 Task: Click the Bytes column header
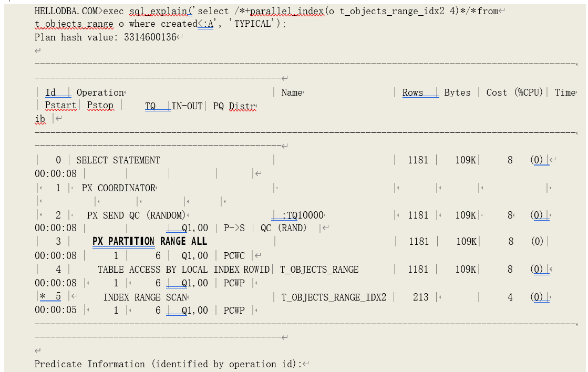point(457,92)
